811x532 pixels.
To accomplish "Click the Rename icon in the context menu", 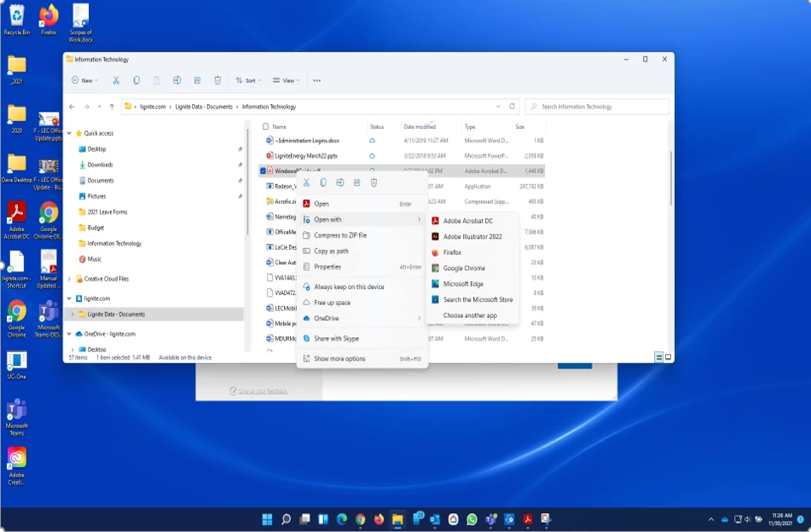I will (x=339, y=182).
